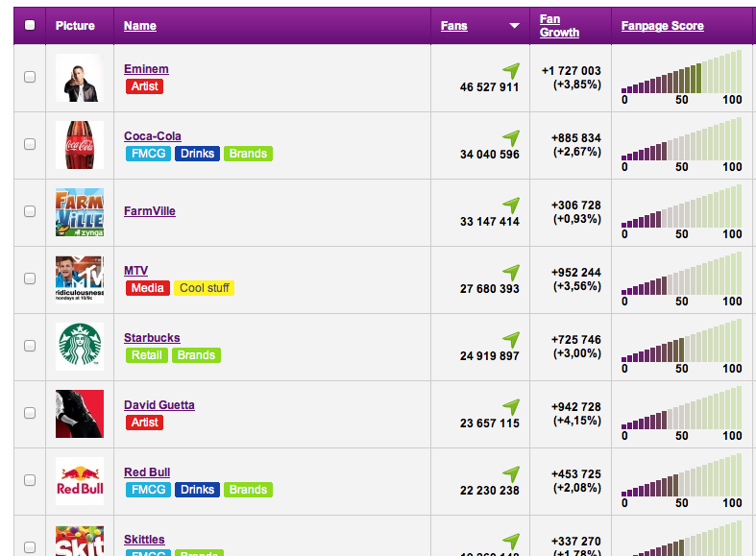Screen dimensions: 756x556
Task: Click Coca-Cola's fan count 34 040 596
Action: pyautogui.click(x=489, y=155)
